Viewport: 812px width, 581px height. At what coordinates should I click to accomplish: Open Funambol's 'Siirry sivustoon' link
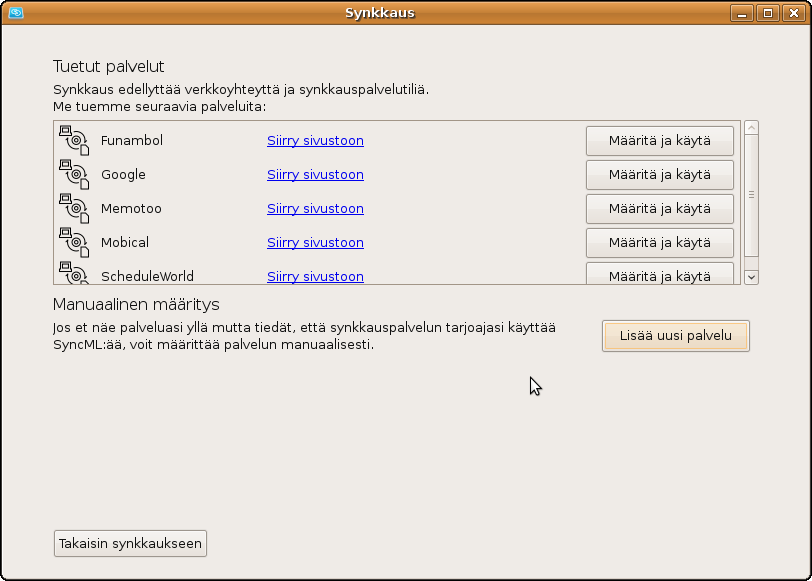coord(315,141)
